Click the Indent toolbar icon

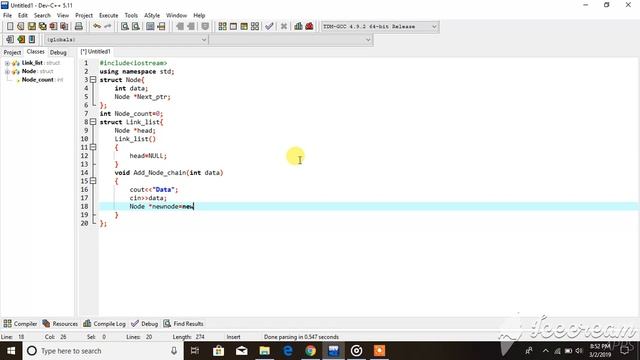pyautogui.click(x=180, y=27)
